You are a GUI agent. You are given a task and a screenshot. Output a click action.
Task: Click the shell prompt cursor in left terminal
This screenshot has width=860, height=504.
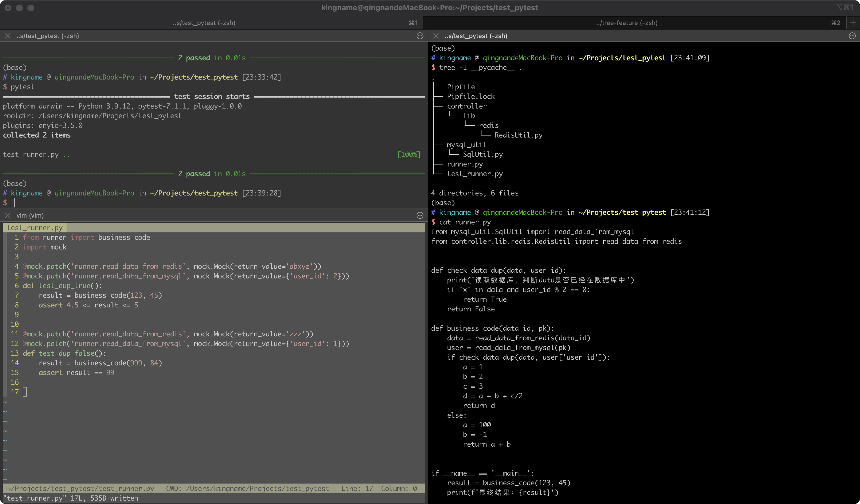tap(13, 203)
